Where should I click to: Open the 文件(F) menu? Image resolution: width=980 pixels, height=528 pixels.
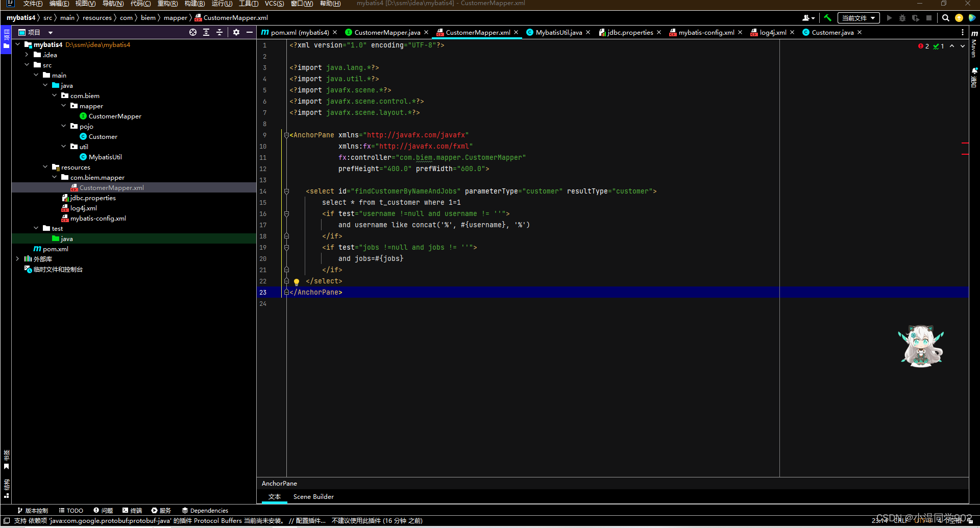32,4
